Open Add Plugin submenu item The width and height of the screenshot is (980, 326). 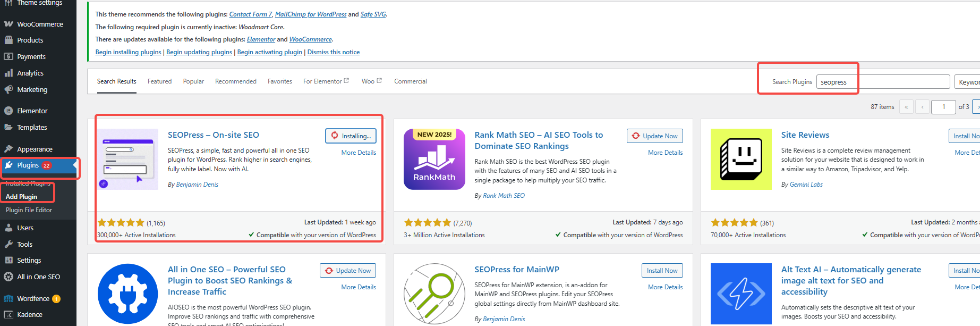click(x=21, y=197)
